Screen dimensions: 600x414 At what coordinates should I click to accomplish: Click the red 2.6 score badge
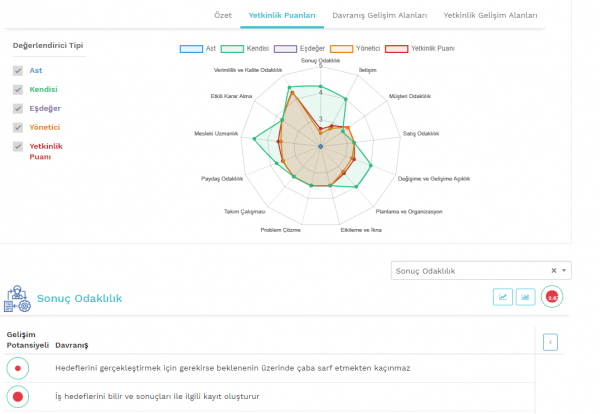click(551, 297)
